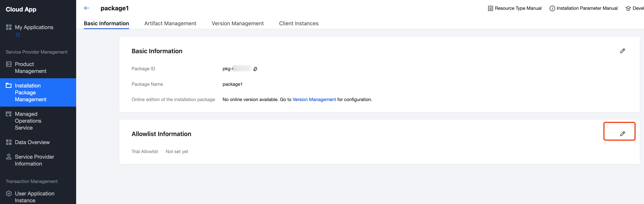Open the Client Instances tab
This screenshot has height=204, width=644.
click(x=298, y=24)
